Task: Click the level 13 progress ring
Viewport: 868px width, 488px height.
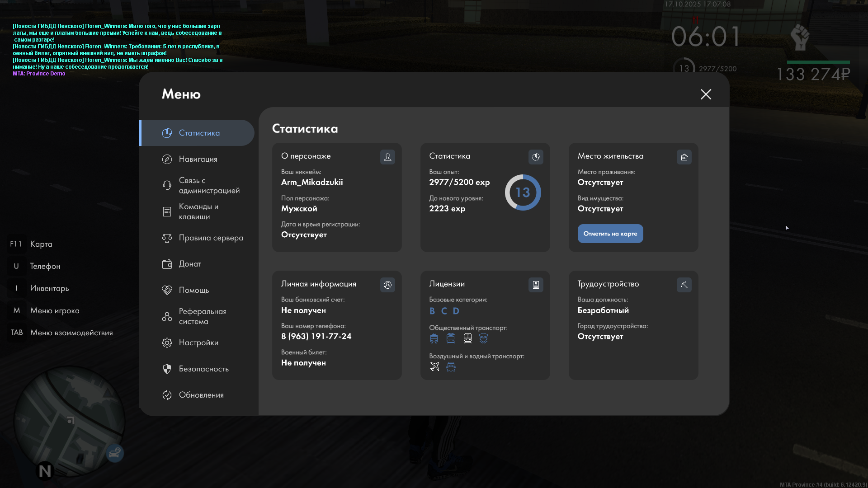Action: (523, 192)
